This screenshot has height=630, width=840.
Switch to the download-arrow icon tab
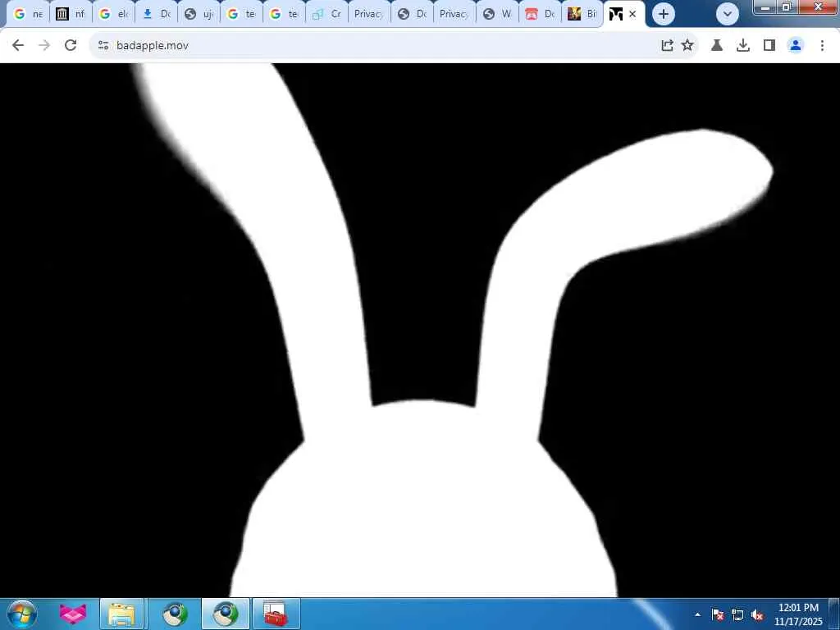pyautogui.click(x=157, y=14)
